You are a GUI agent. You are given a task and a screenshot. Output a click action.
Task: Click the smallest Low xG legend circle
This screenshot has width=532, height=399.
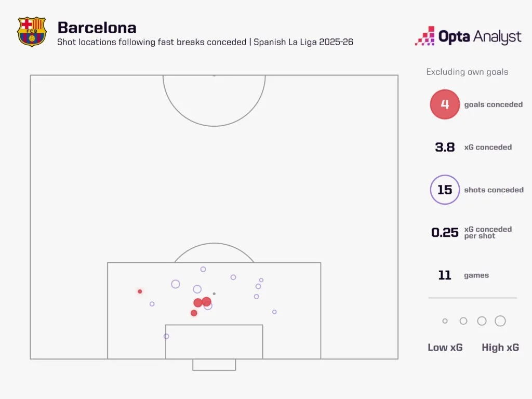tap(445, 321)
